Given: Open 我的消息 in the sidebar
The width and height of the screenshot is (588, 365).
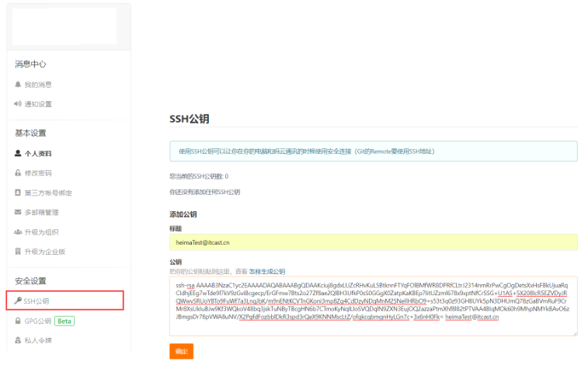Looking at the screenshot, I should (38, 85).
